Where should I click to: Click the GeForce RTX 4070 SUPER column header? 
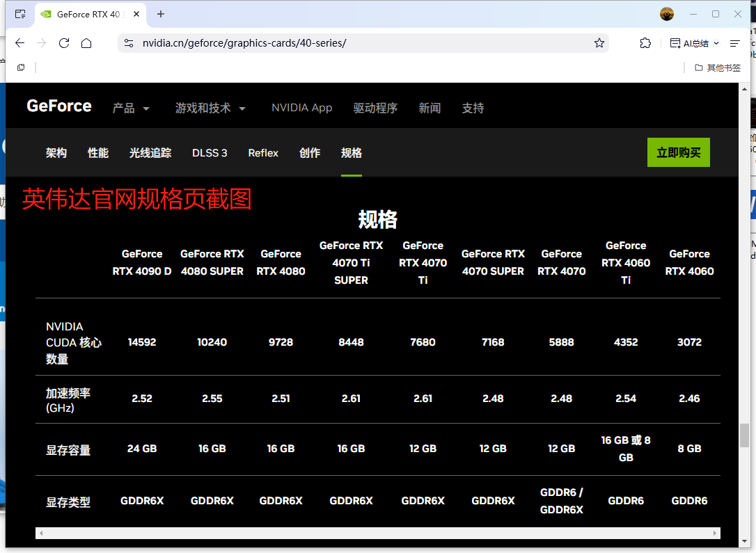(x=493, y=262)
